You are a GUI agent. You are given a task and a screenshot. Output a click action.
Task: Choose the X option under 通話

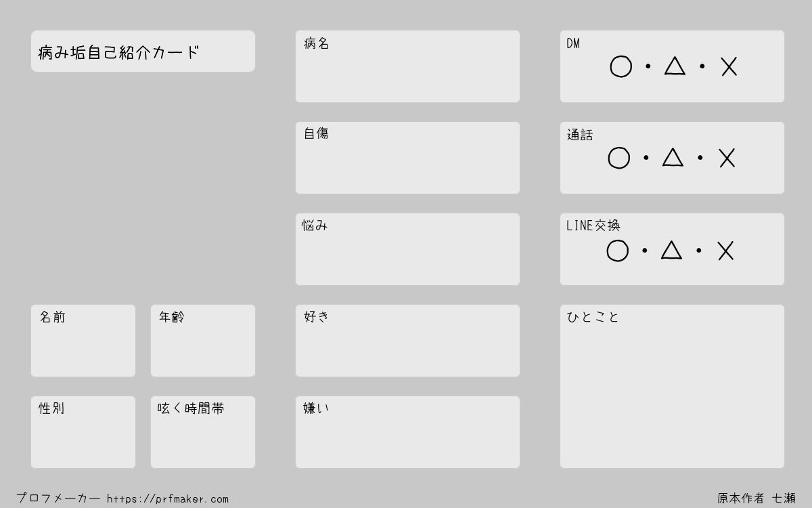[x=727, y=158]
